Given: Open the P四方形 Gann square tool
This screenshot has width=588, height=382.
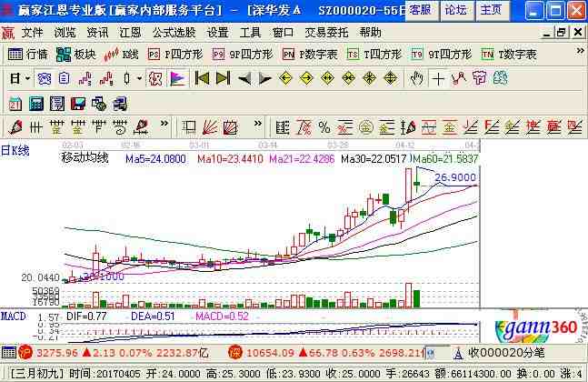Looking at the screenshot, I should (x=175, y=55).
